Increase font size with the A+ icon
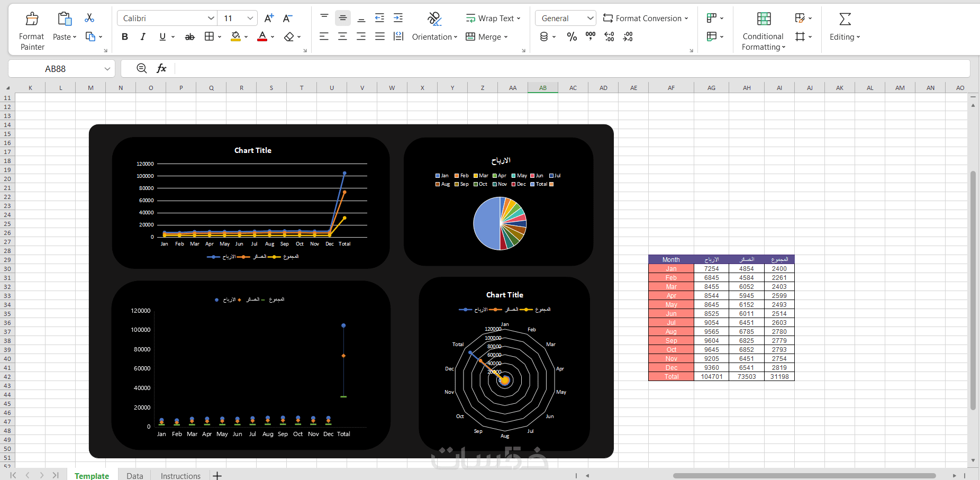980x480 pixels. point(269,18)
